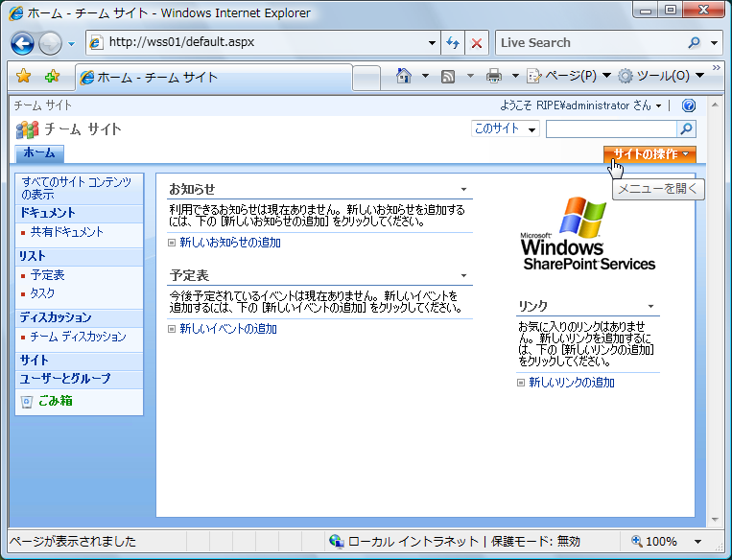This screenshot has height=560, width=732.
Task: Expand the toolbar overflow chevron
Action: tap(716, 68)
